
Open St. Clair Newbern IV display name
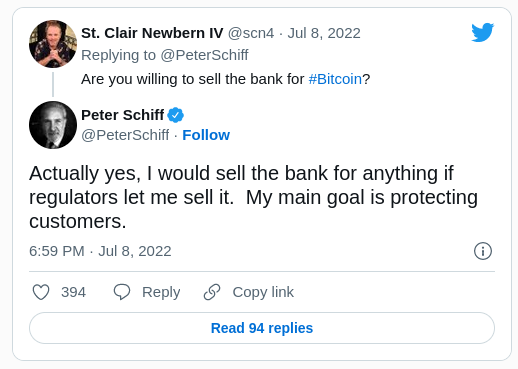click(x=152, y=33)
